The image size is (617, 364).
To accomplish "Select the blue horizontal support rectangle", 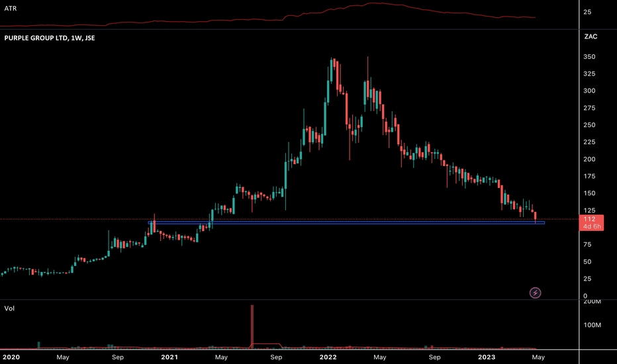I will pyautogui.click(x=346, y=223).
